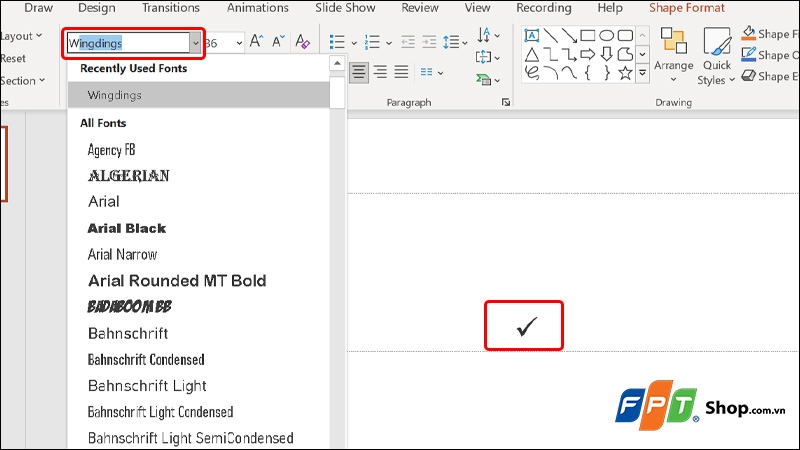Decrease list indent level icon

[x=408, y=42]
